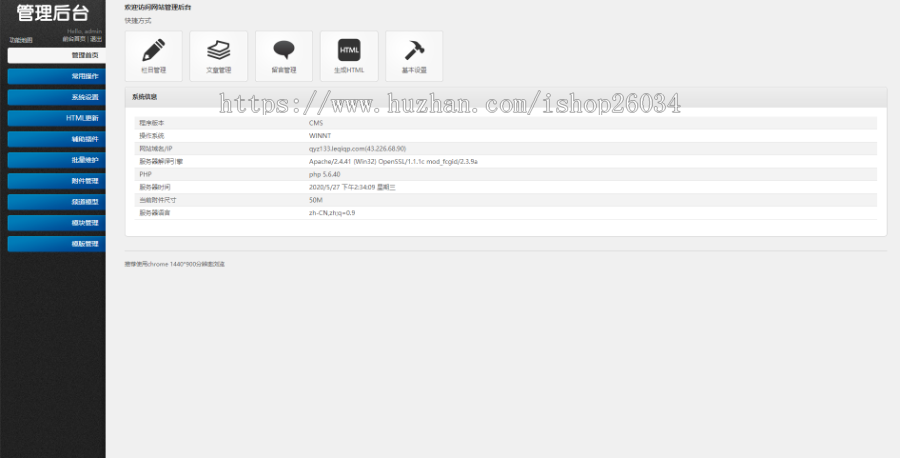Go to 前台首页 link under Hello admin

tap(74, 39)
